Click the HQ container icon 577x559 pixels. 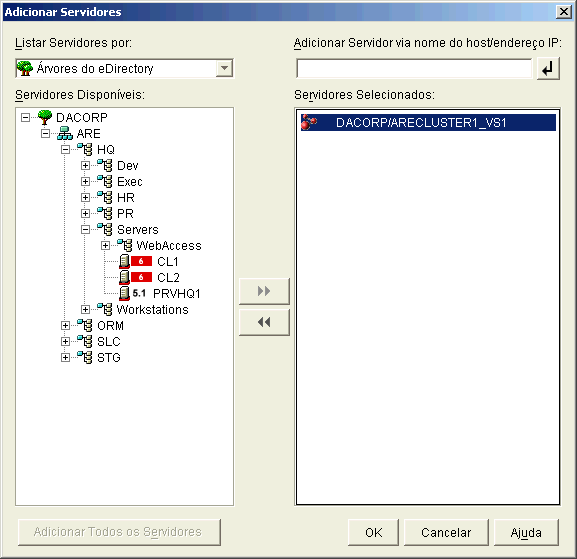pyautogui.click(x=85, y=149)
